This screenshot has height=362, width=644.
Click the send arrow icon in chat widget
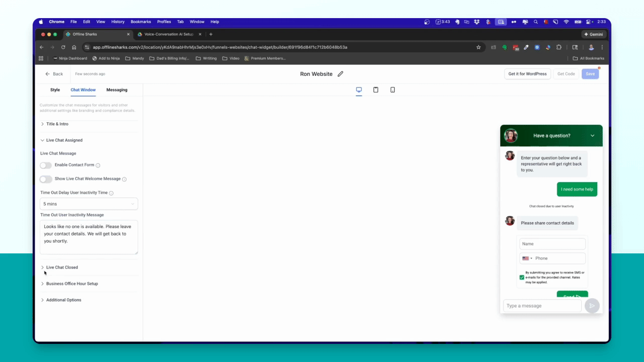(x=592, y=306)
